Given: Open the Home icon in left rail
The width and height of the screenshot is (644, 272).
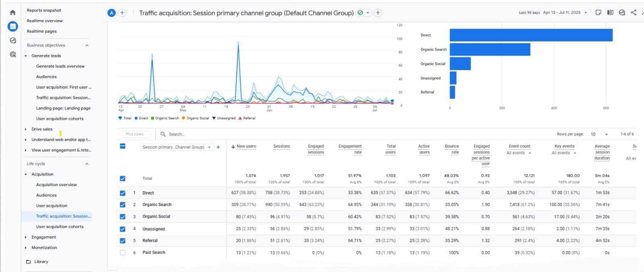Looking at the screenshot, I should click(x=13, y=12).
